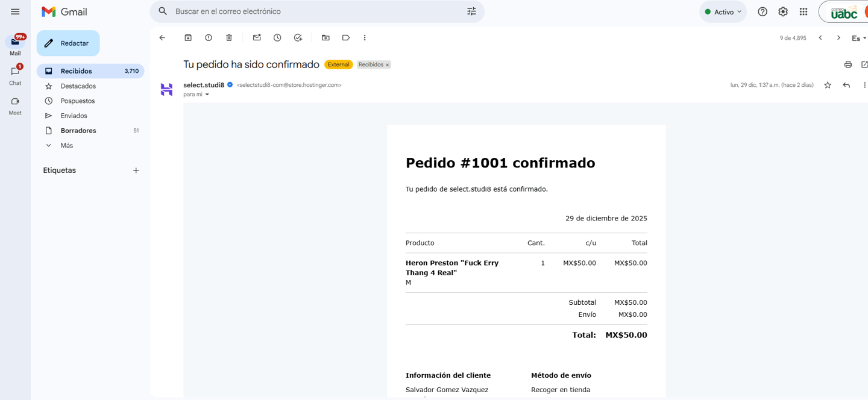Image resolution: width=868 pixels, height=400 pixels.
Task: Open the Pospuestos folder
Action: coord(90,101)
